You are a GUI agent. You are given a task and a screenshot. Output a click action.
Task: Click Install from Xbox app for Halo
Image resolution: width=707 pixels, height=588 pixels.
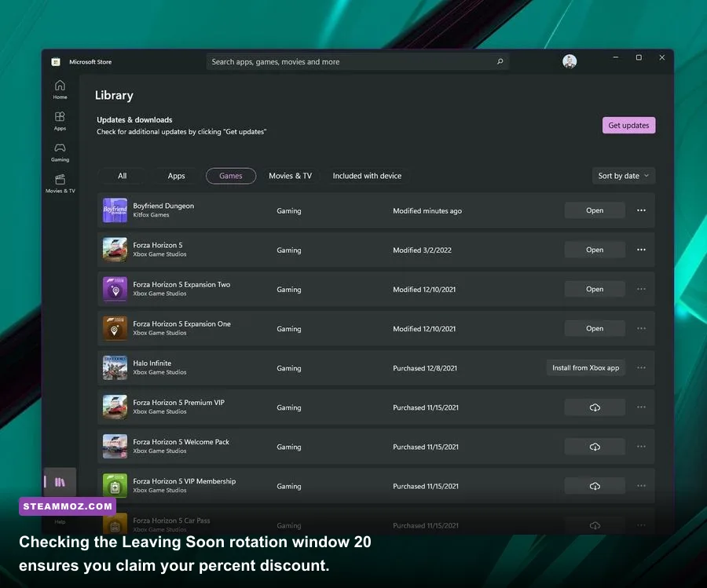pos(586,367)
